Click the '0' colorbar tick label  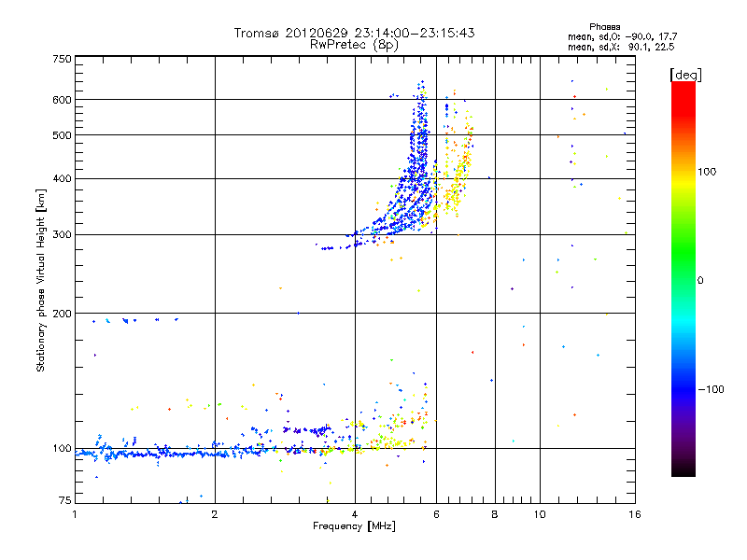coord(700,281)
